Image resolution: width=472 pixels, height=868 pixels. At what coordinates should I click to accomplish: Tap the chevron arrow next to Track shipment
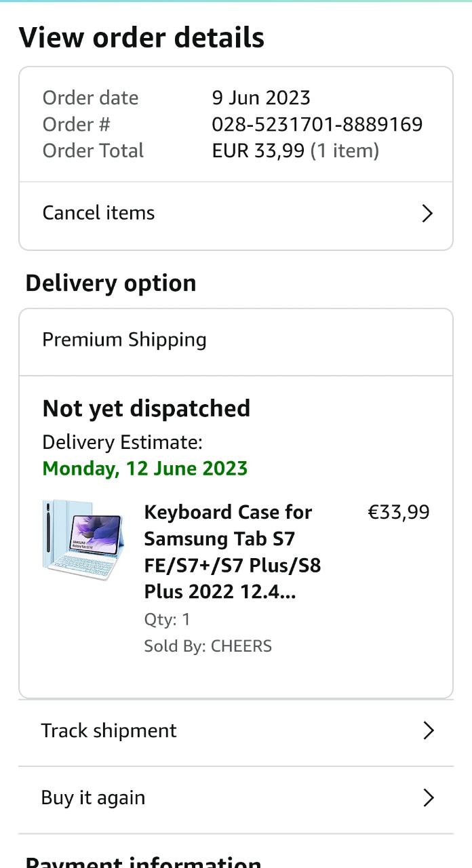[428, 730]
